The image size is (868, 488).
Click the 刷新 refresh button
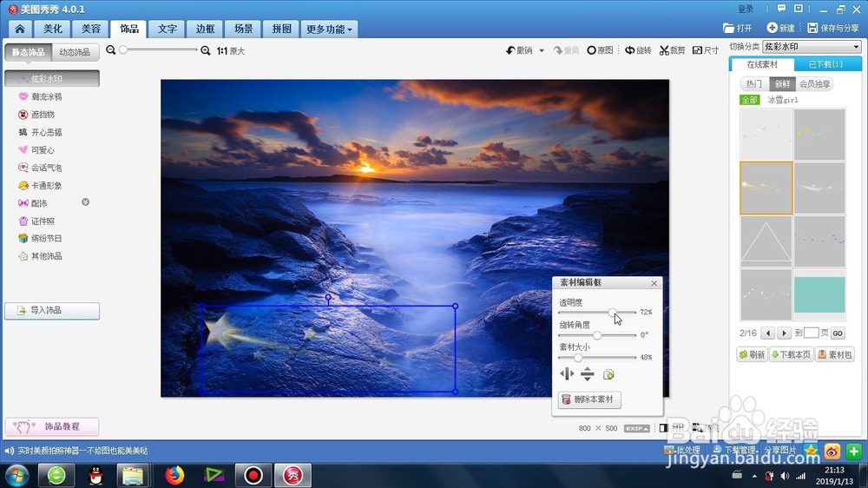(752, 354)
